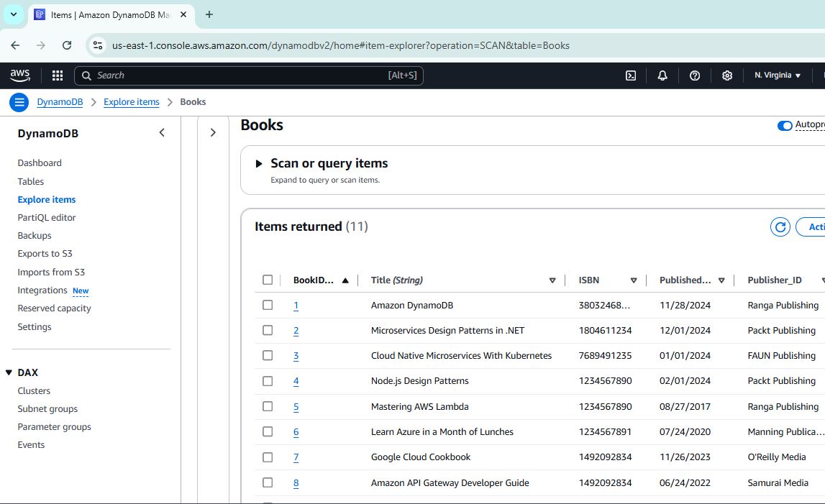The image size is (825, 504).
Task: Check the Microservices Design Patterns row checkbox
Action: pyautogui.click(x=268, y=331)
